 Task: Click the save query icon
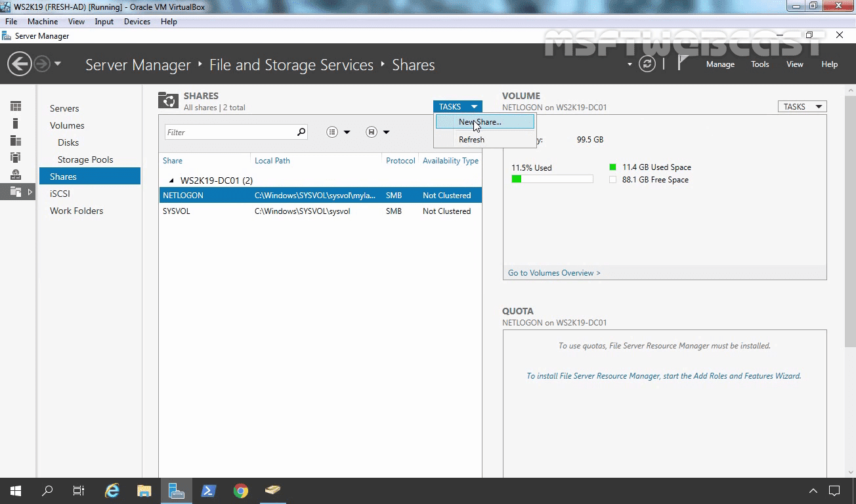point(372,132)
